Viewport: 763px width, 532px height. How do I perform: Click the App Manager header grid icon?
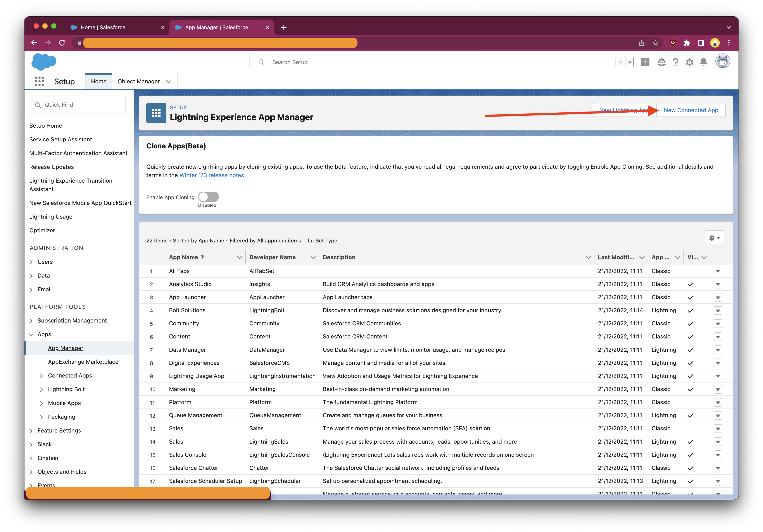(156, 113)
